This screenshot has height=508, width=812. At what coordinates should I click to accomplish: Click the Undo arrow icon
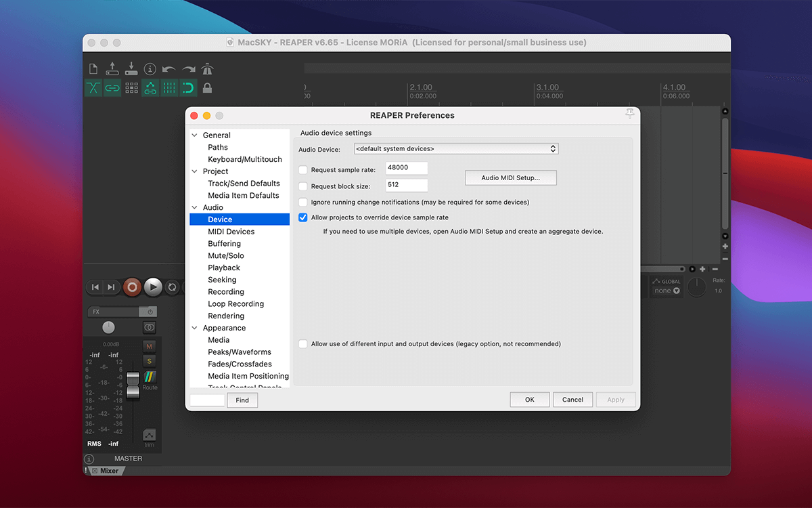[x=169, y=69]
